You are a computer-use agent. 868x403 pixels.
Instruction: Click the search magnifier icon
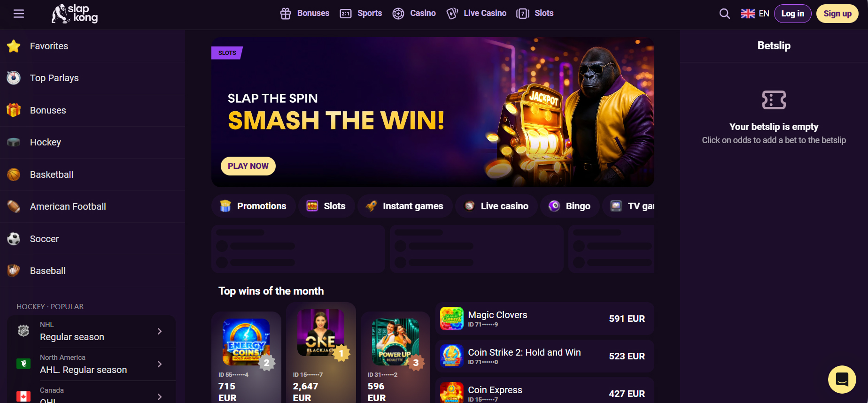tap(725, 14)
